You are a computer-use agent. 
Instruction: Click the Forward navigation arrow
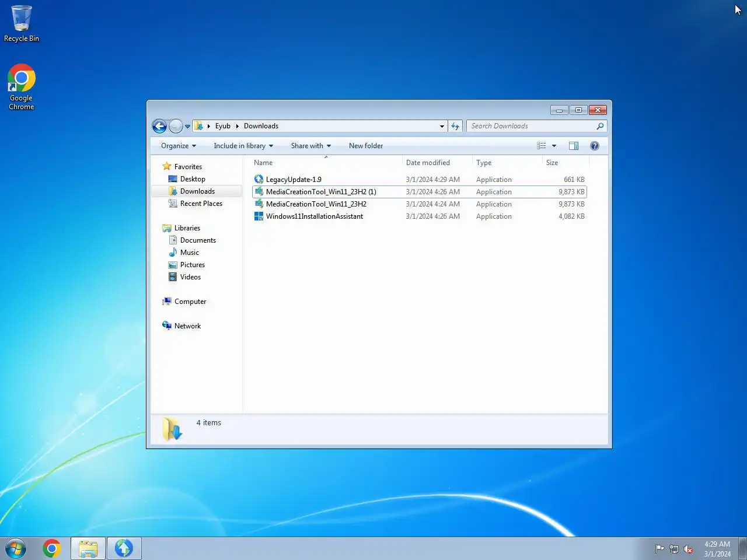(x=176, y=126)
